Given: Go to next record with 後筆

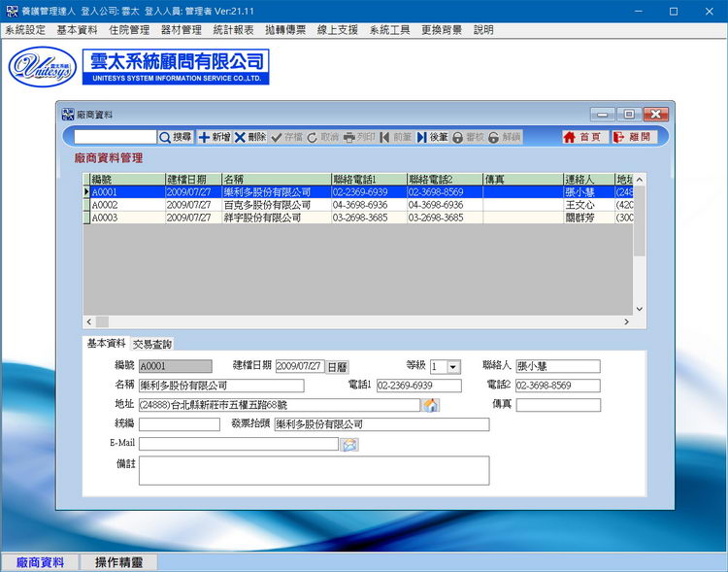Looking at the screenshot, I should point(432,137).
